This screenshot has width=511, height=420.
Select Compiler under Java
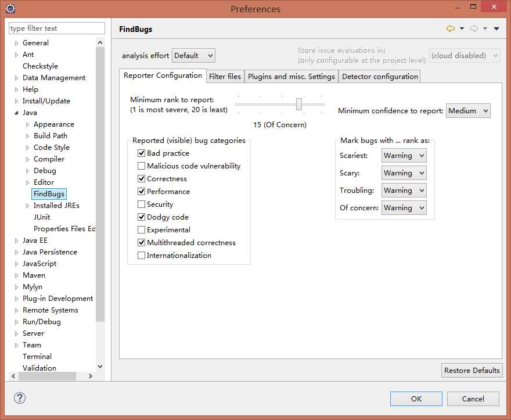pos(49,159)
